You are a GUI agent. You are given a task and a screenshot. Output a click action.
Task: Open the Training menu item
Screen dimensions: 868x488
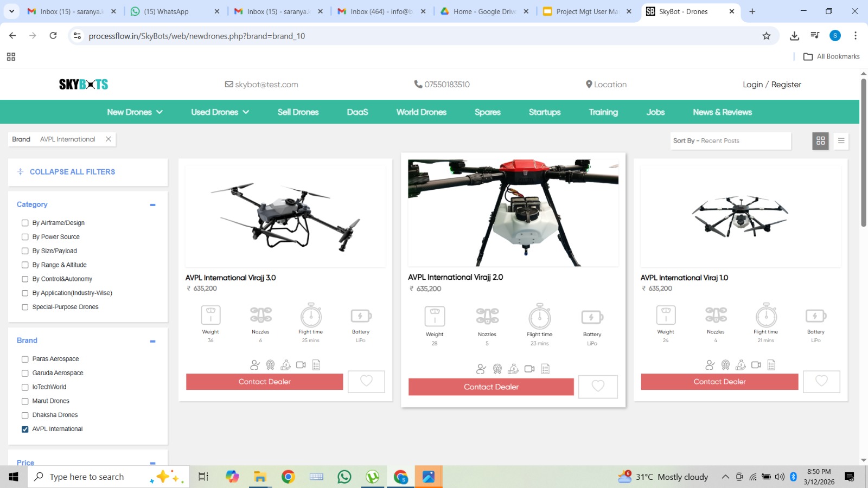pos(603,112)
